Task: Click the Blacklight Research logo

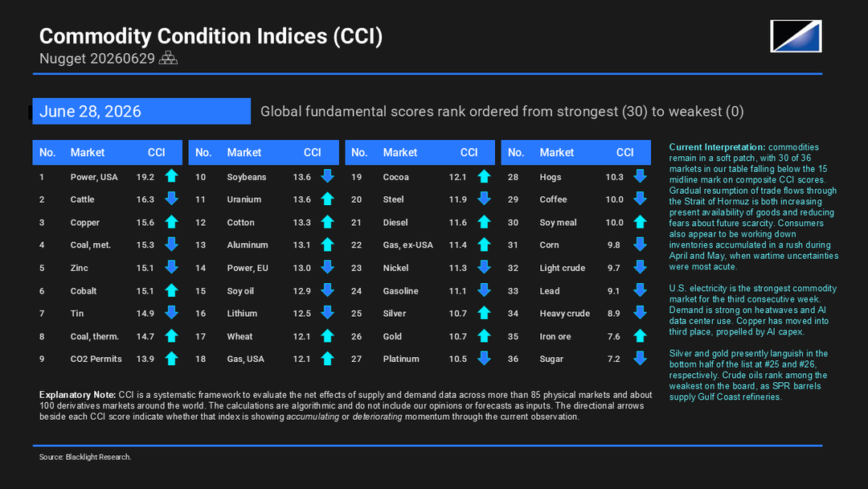Action: coord(796,36)
